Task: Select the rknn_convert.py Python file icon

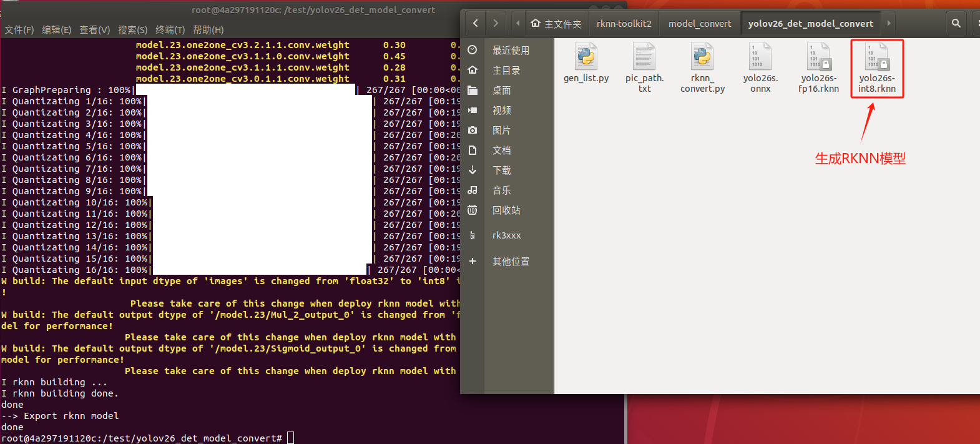Action: [x=702, y=56]
